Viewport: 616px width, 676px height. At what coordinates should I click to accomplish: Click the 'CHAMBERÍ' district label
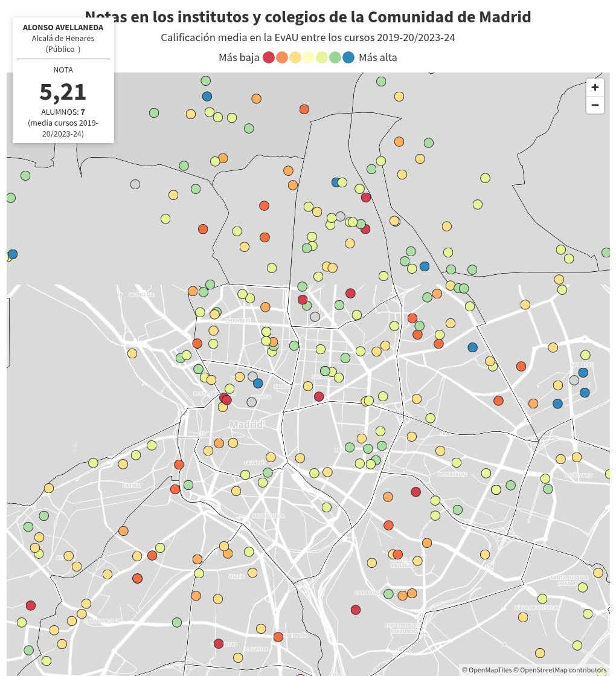point(238,321)
